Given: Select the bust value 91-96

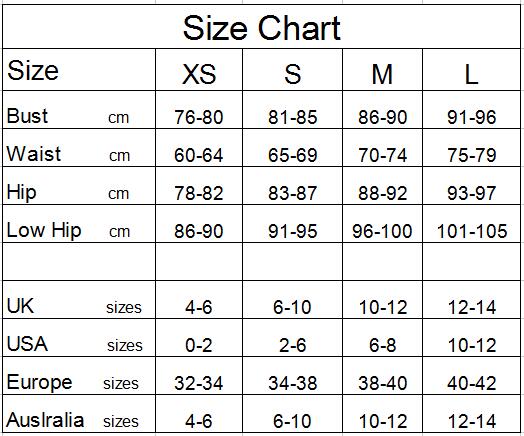Looking at the screenshot, I should [x=472, y=110].
